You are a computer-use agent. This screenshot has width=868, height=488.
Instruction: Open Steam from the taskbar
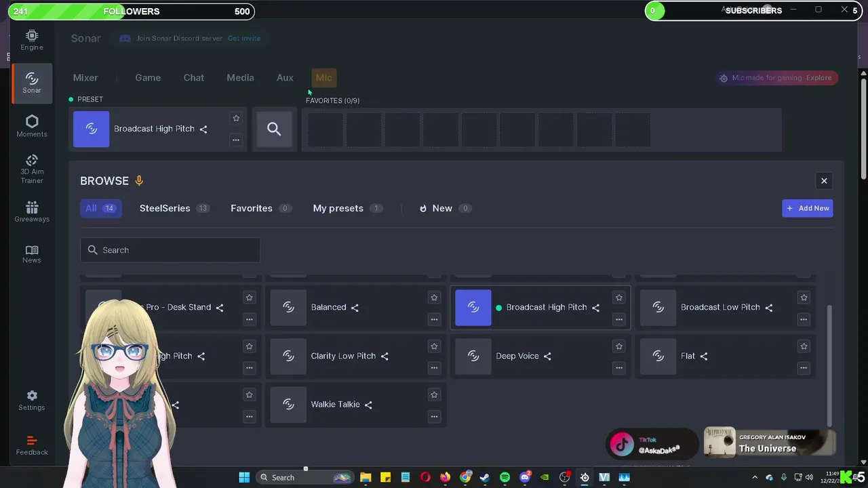[485, 477]
